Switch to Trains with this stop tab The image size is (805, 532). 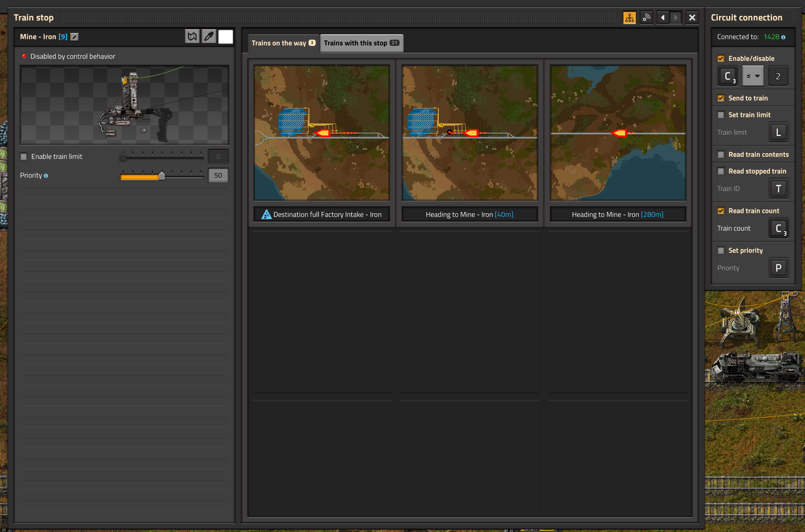pos(362,43)
